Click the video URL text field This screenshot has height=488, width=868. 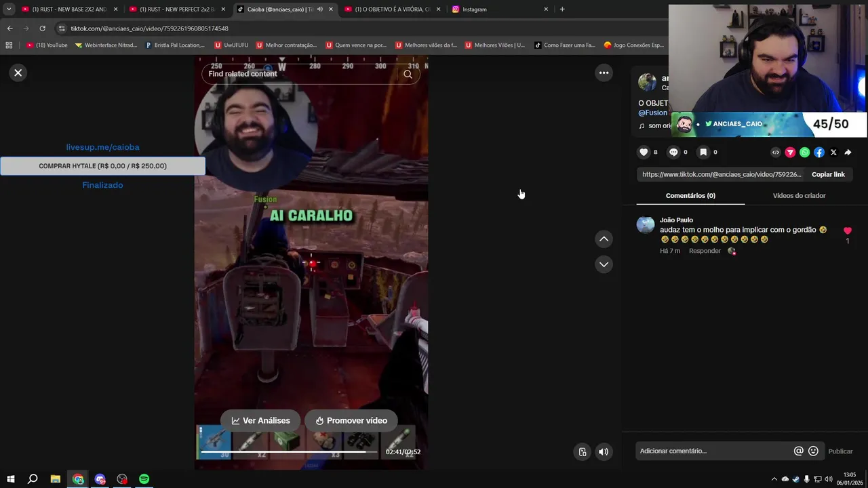[x=722, y=174]
